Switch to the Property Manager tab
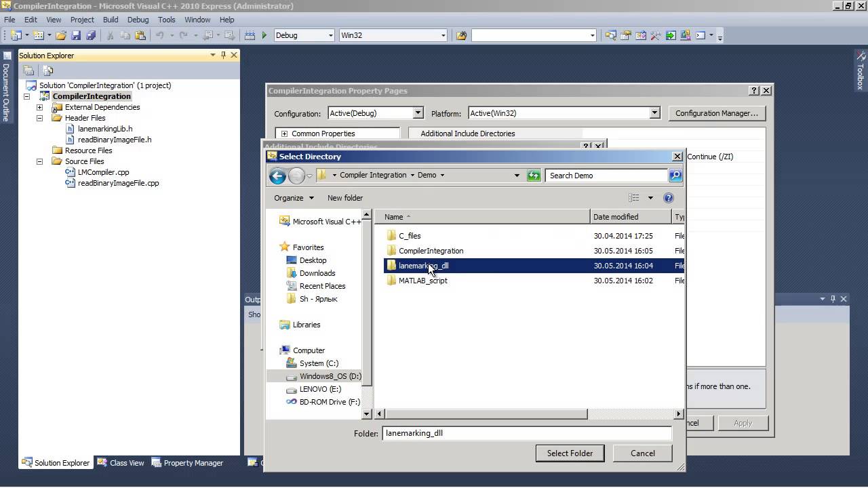Image resolution: width=868 pixels, height=488 pixels. pos(187,463)
